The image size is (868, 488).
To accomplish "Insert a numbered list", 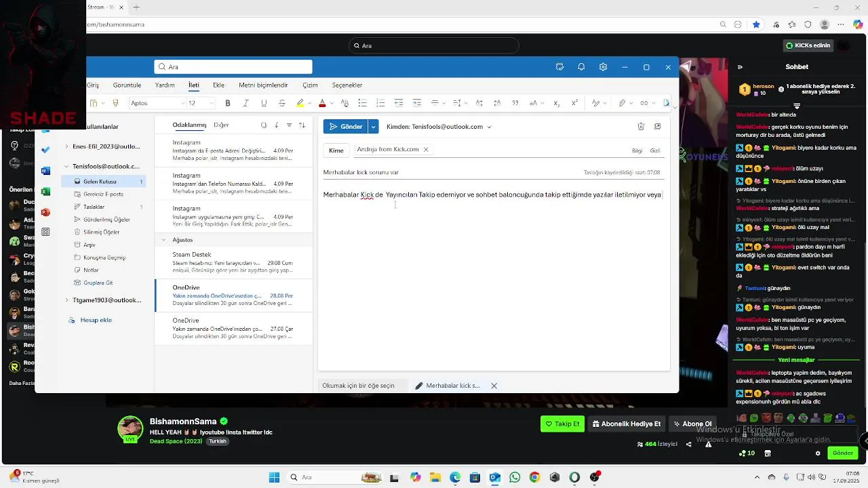I will click(380, 103).
